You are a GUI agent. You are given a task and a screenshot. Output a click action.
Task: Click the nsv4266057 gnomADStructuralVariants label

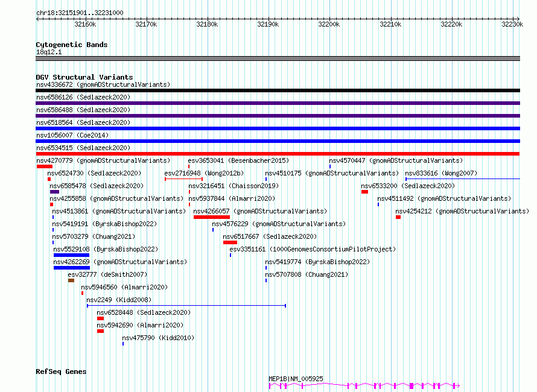tap(260, 211)
